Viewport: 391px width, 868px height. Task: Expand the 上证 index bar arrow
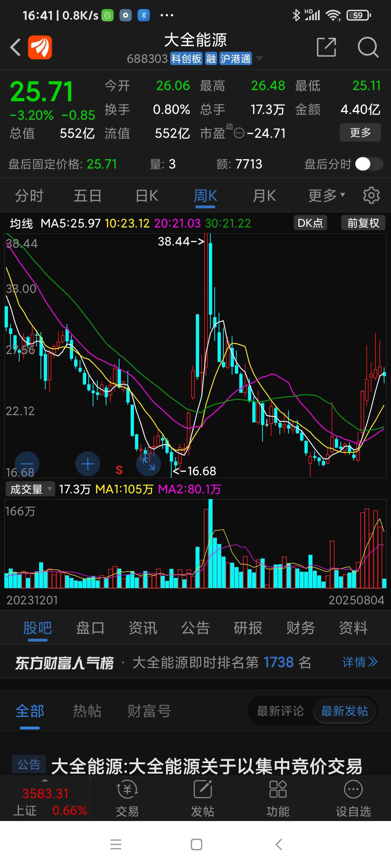45,780
